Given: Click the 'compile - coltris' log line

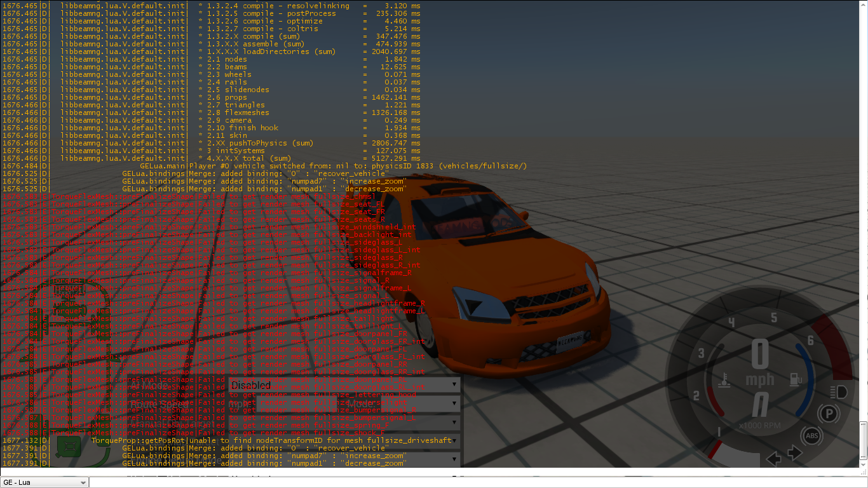Looking at the screenshot, I should [x=211, y=29].
